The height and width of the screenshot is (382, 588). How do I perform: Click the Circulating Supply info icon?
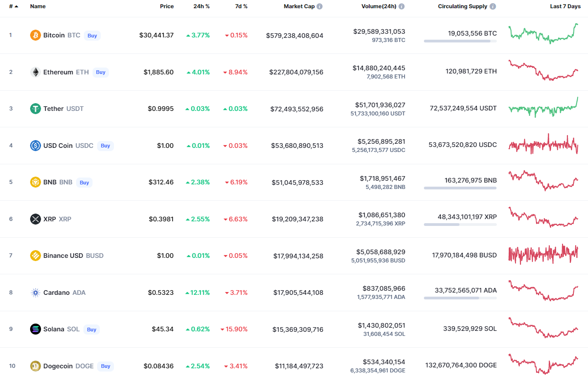493,6
